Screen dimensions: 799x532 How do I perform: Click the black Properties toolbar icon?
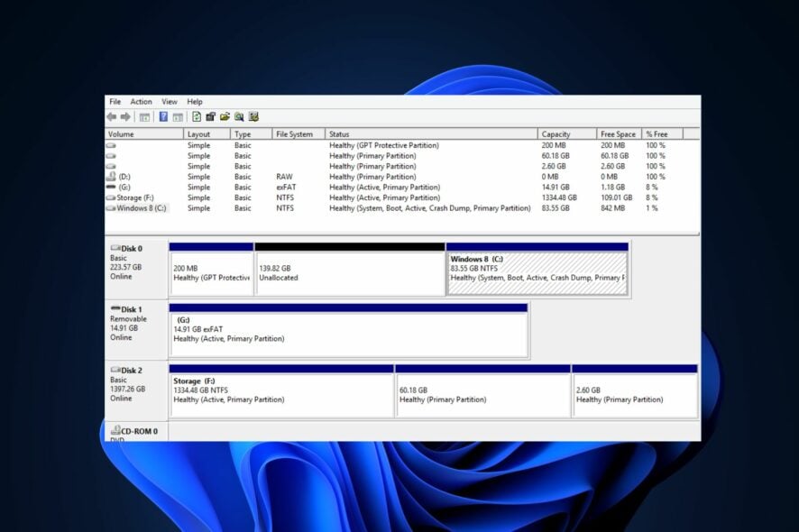pyautogui.click(x=210, y=117)
